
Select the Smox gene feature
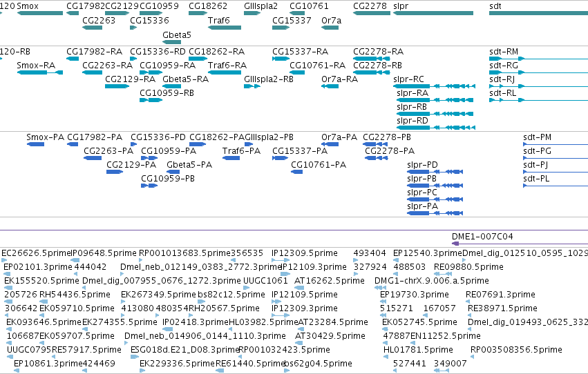[x=40, y=14]
